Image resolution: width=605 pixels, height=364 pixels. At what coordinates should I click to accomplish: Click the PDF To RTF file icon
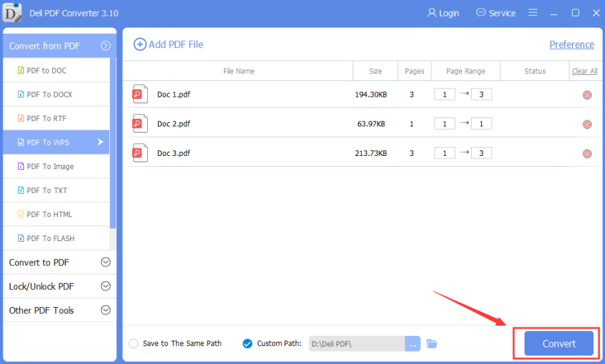coord(21,118)
